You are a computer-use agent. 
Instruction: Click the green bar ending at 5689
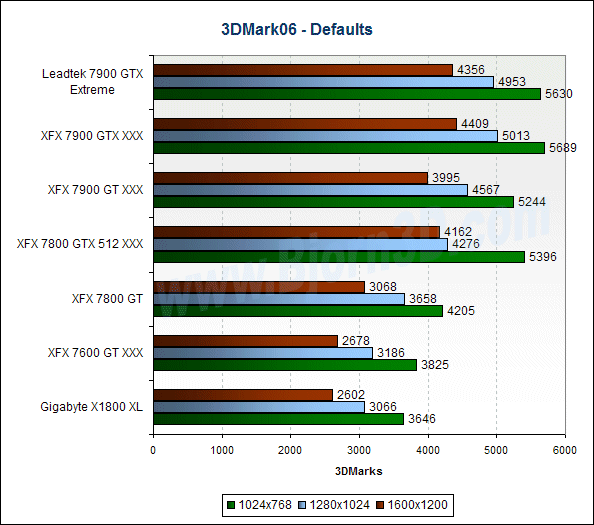pos(349,148)
